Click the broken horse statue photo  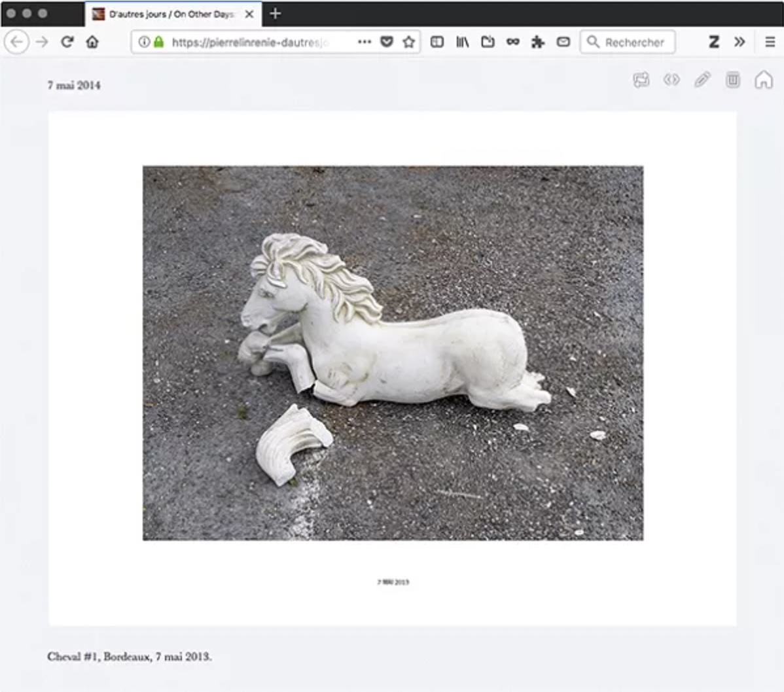tap(393, 353)
